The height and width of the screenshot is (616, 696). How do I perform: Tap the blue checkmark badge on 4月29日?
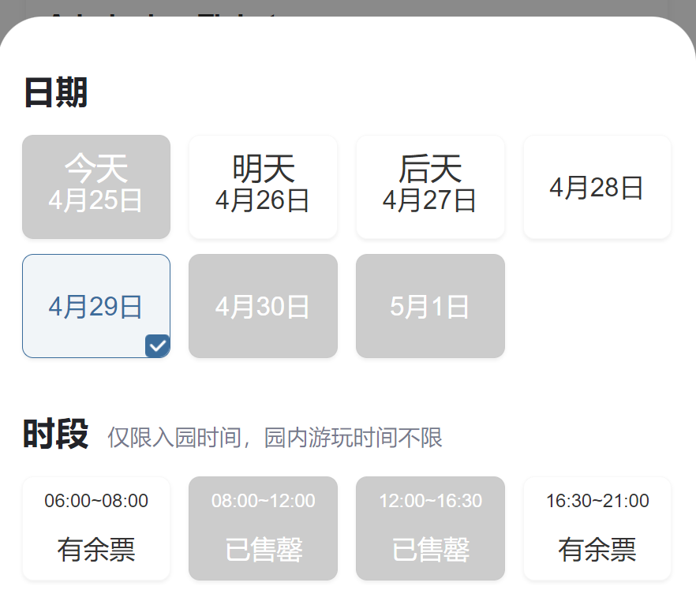156,345
